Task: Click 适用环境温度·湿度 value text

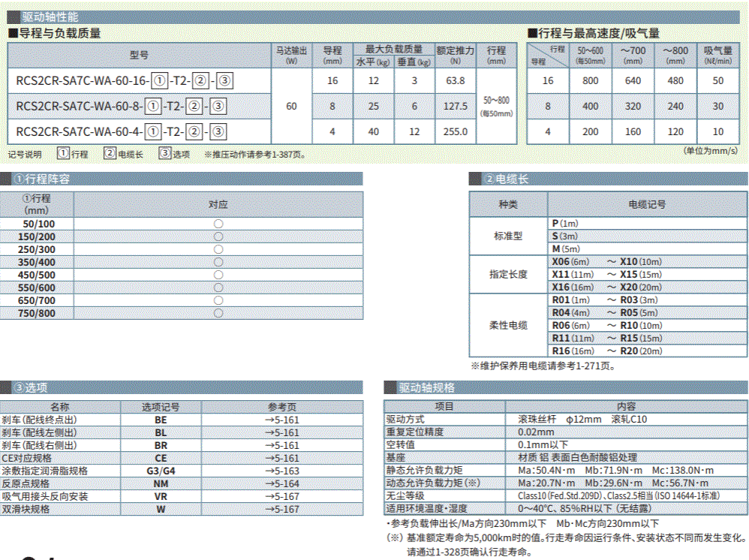Action: coord(585,508)
